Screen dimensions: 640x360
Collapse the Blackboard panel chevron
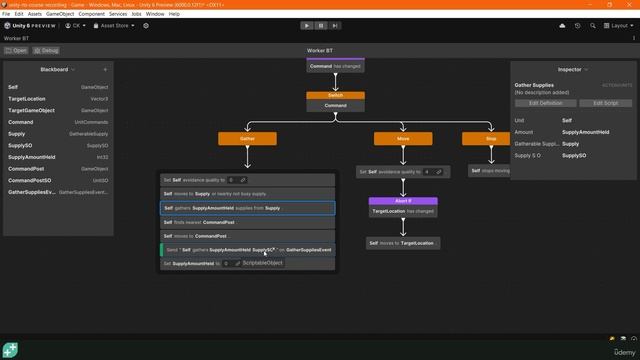coord(73,70)
